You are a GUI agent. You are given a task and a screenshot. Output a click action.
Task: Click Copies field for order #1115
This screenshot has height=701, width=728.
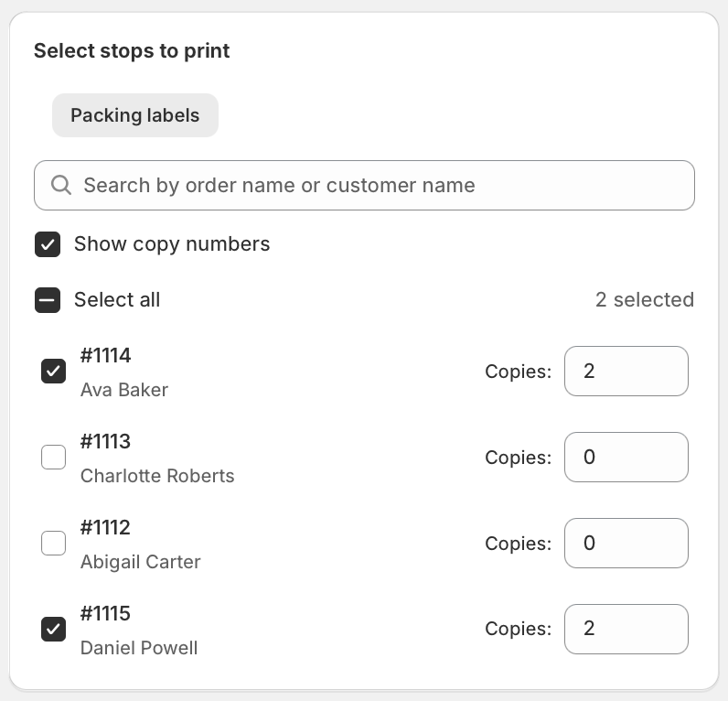626,629
